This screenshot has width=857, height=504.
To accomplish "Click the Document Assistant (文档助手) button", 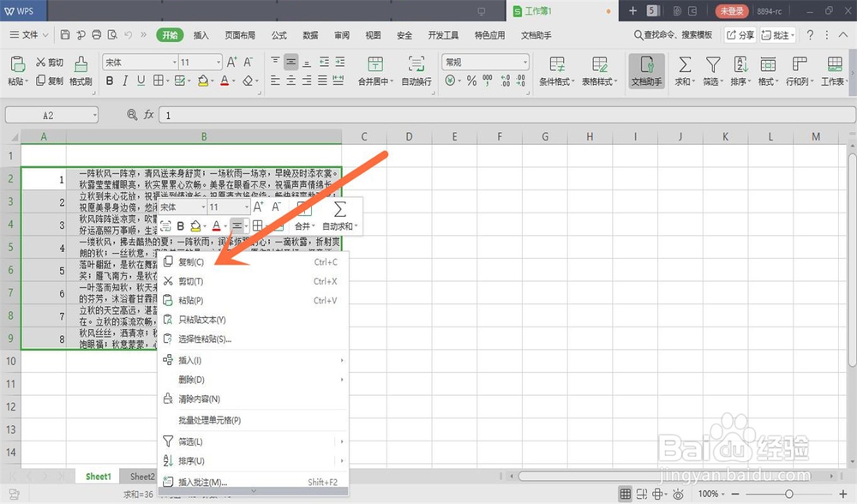I will (646, 70).
